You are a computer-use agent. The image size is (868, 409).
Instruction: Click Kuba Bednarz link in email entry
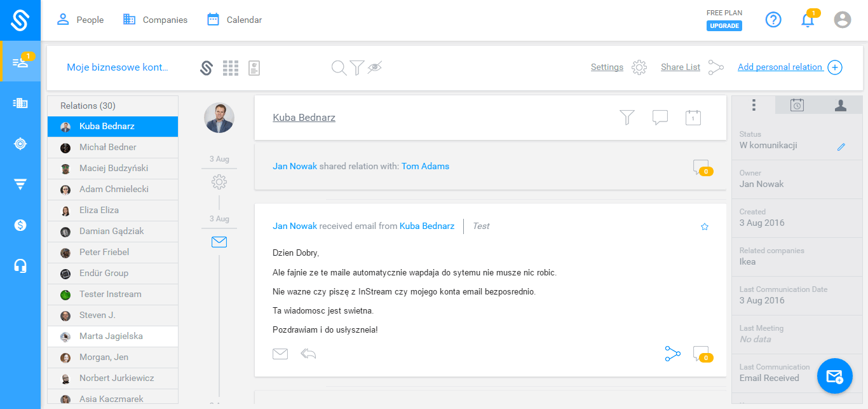[427, 226]
